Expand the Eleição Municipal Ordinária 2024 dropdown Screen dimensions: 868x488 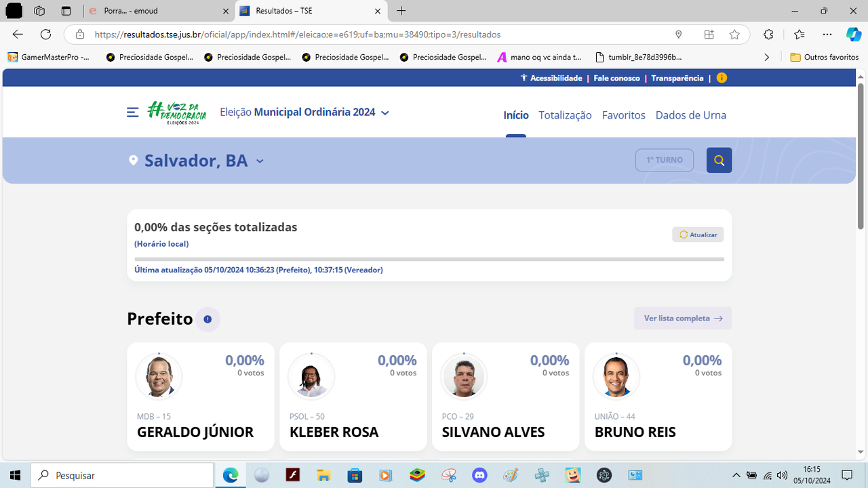coord(385,113)
